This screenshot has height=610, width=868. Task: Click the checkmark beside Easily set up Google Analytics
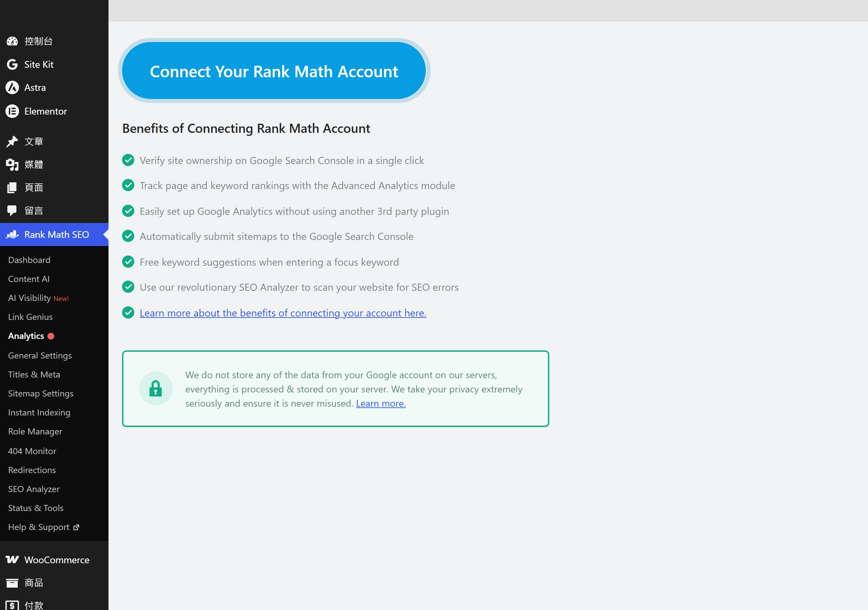pos(128,211)
